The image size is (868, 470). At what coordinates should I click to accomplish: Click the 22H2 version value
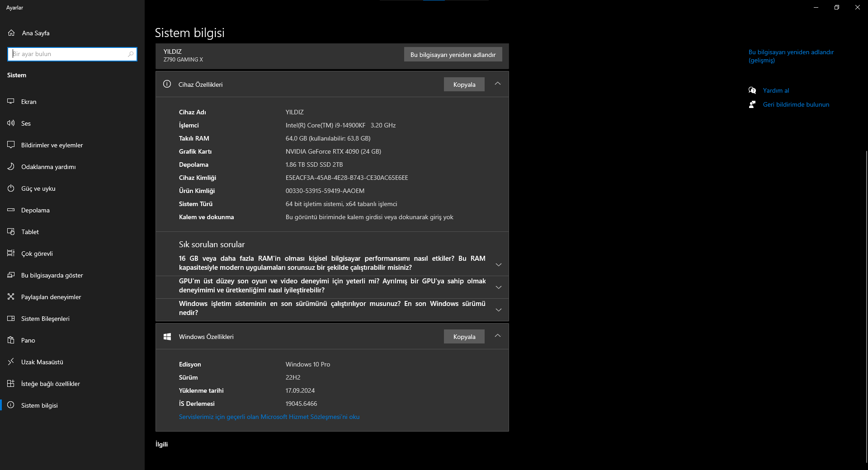point(293,377)
